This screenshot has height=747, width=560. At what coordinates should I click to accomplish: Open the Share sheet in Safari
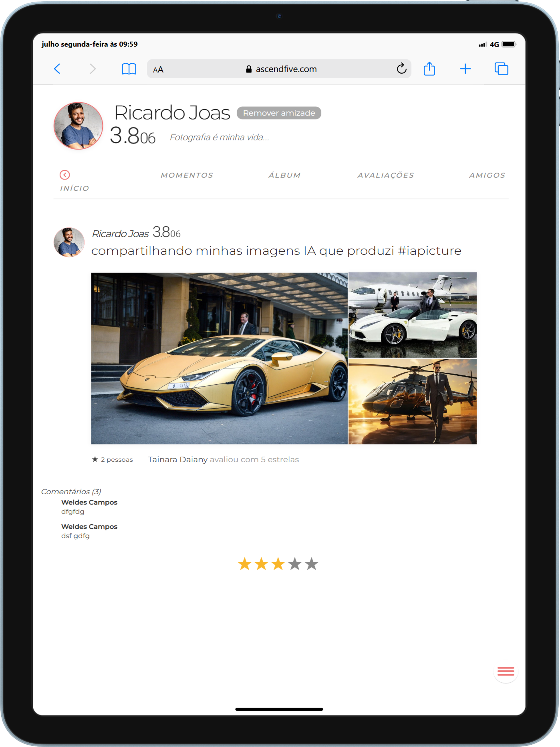point(429,69)
